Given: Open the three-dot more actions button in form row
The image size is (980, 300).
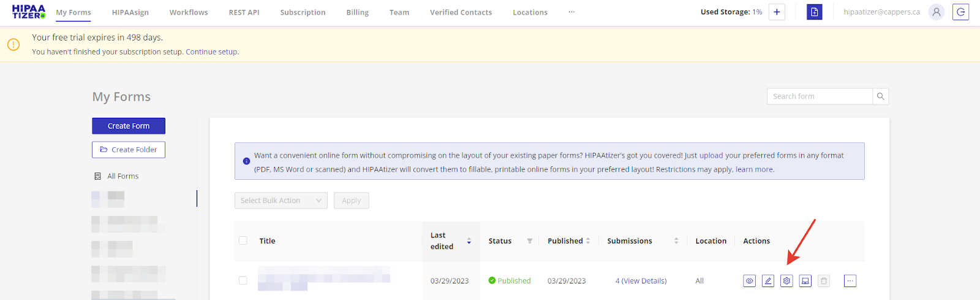Looking at the screenshot, I should coord(850,281).
